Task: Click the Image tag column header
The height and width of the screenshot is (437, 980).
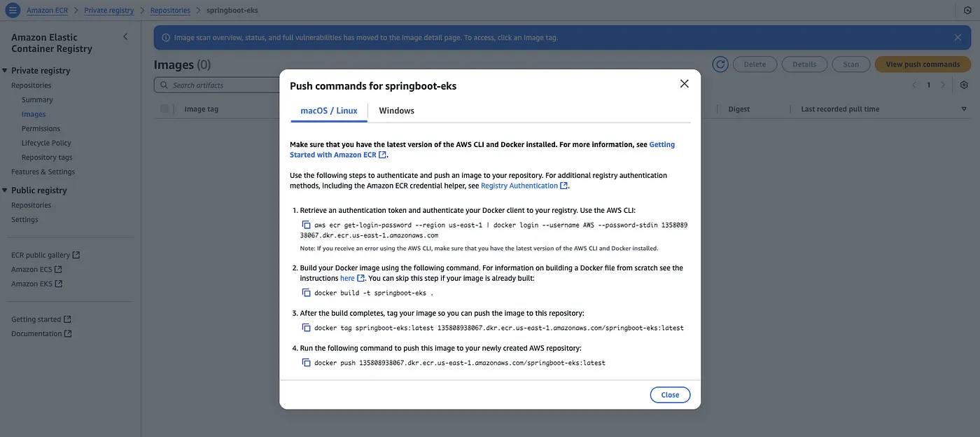Action: tap(202, 109)
